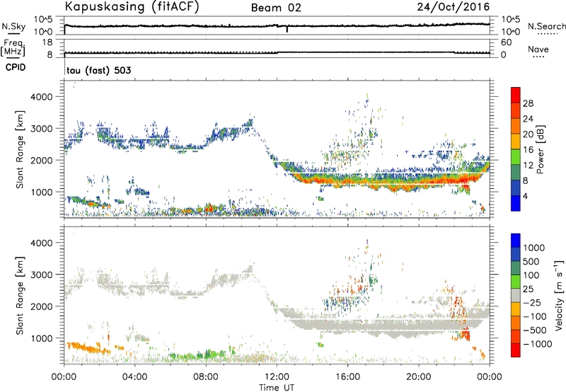The image size is (566, 392).
Task: Click the dotted line sample under Nave
Action: point(538,57)
